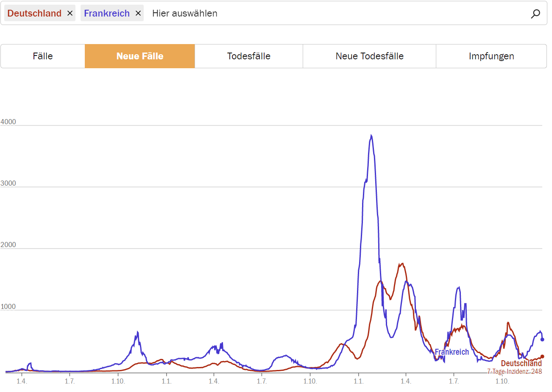
Task: Switch to the Impfungen tab
Action: click(x=491, y=56)
